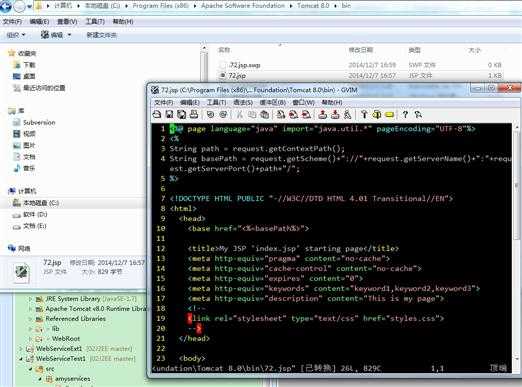Image resolution: width=522 pixels, height=387 pixels.
Task: Expand WebServiceExt1 project node
Action: [21, 349]
